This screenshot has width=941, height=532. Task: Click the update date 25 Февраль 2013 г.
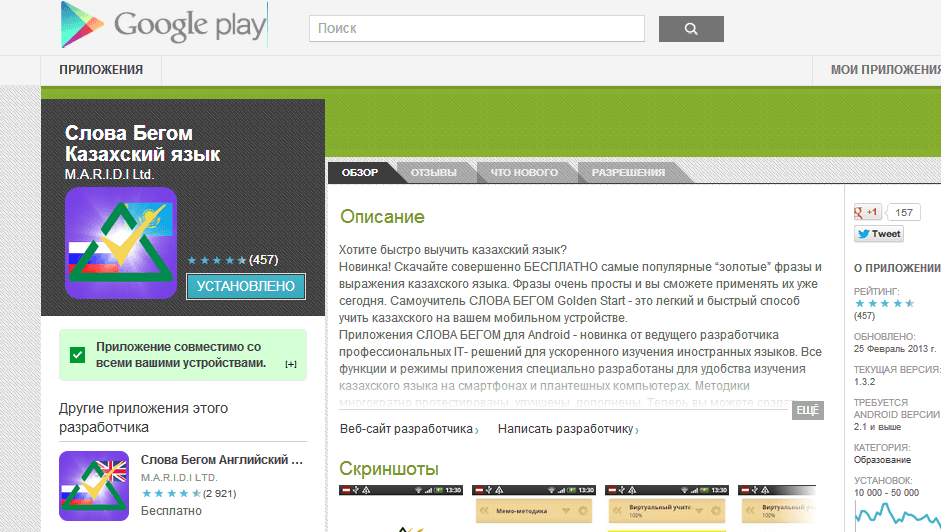[x=894, y=349]
